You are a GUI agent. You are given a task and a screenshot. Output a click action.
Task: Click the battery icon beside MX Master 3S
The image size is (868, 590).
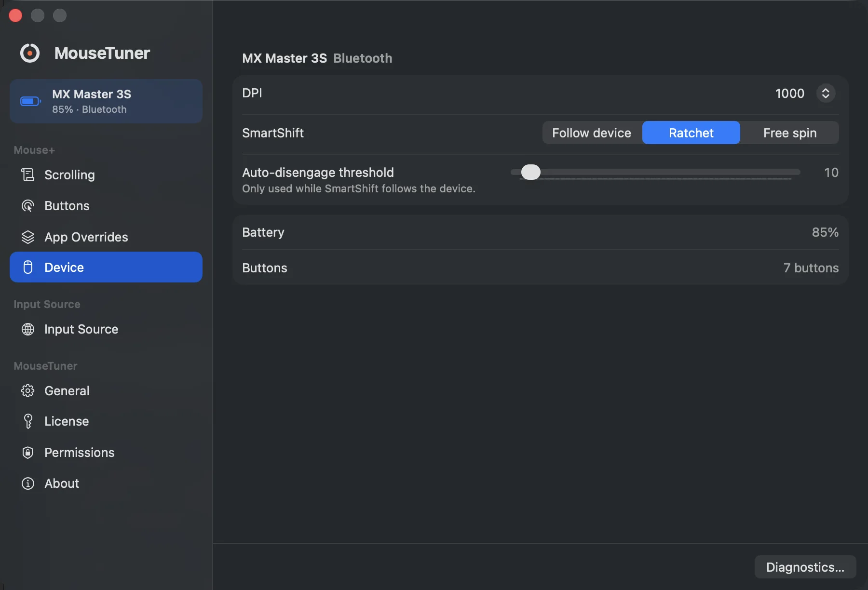(30, 101)
